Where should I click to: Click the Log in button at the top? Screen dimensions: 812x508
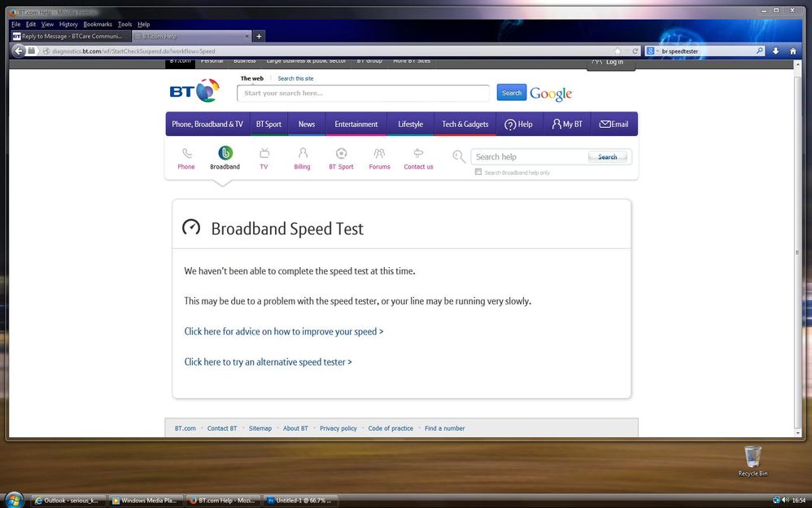(x=611, y=63)
